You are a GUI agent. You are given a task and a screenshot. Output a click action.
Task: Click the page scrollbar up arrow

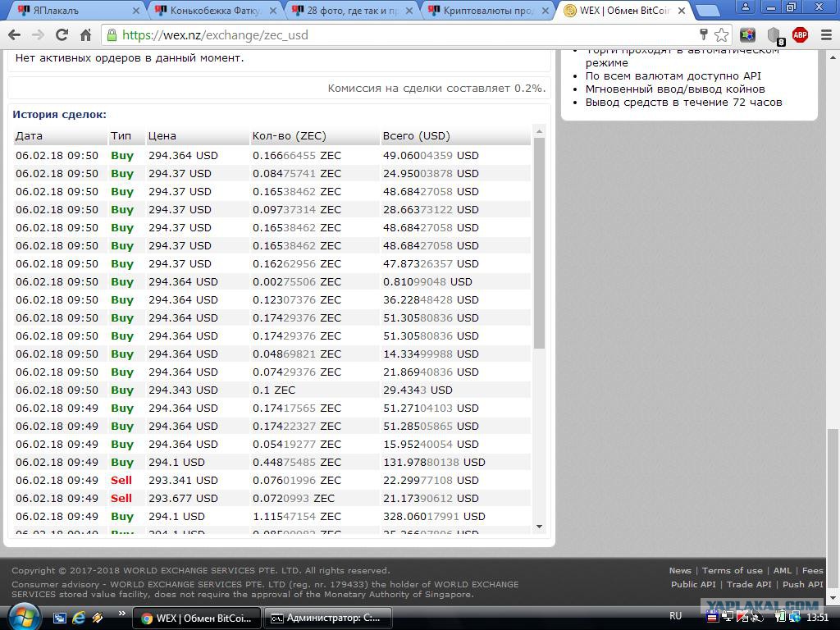pyautogui.click(x=833, y=57)
